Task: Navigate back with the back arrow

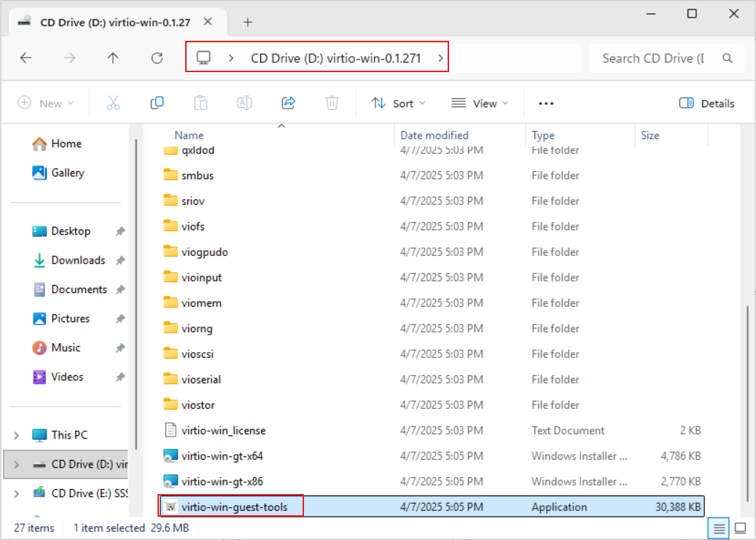Action: coord(26,58)
